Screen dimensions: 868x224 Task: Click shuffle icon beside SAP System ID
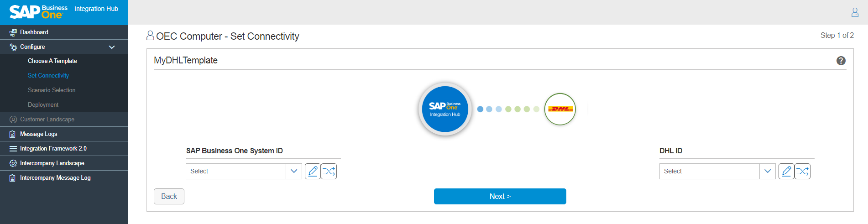(x=329, y=171)
